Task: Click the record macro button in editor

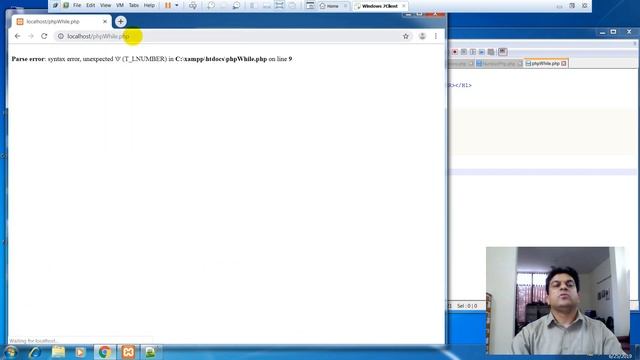Action: click(x=455, y=52)
